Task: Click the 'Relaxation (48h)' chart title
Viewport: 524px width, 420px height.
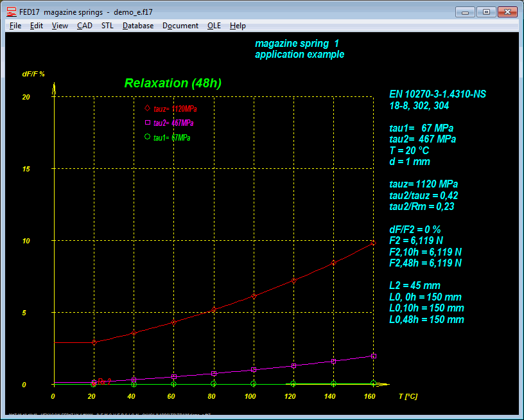Action: click(173, 83)
